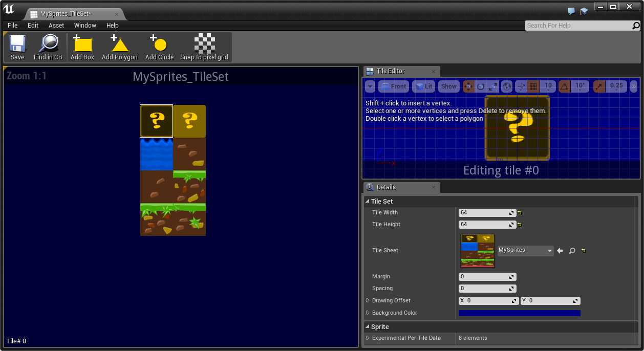644x351 pixels.
Task: Expand the Drawing Offset property
Action: (368, 300)
